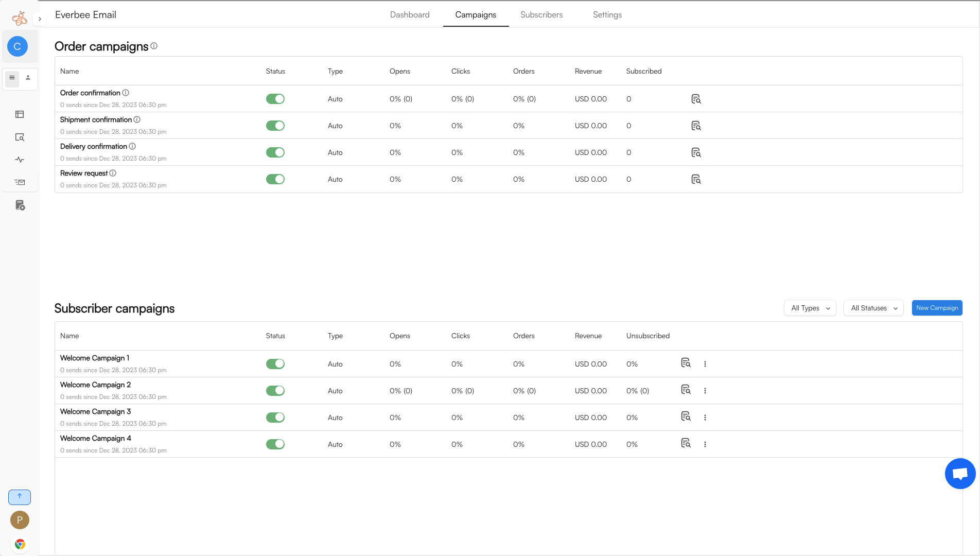Disable the Shipment confirmation campaign toggle
Image resolution: width=980 pixels, height=556 pixels.
coord(275,126)
